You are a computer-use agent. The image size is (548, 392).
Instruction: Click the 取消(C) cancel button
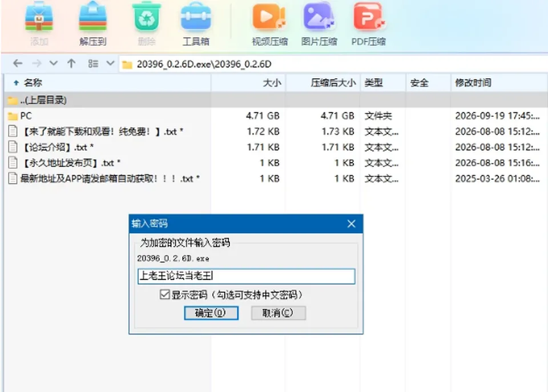278,313
